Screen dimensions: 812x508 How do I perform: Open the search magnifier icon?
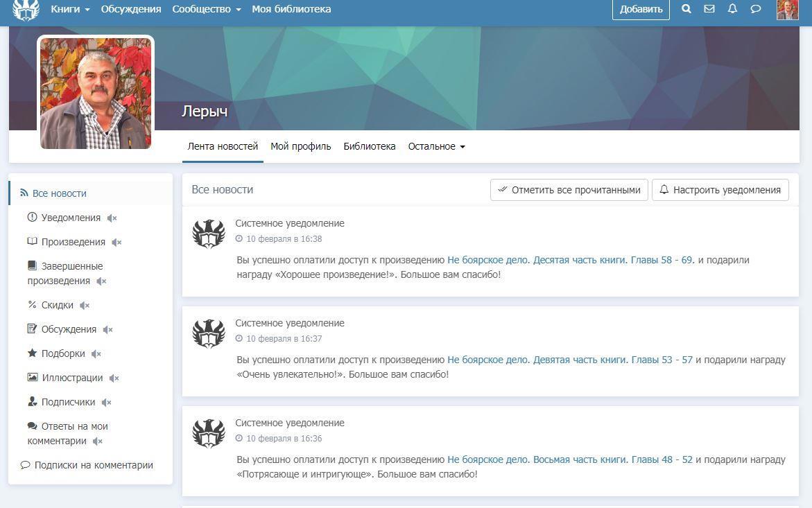click(686, 9)
